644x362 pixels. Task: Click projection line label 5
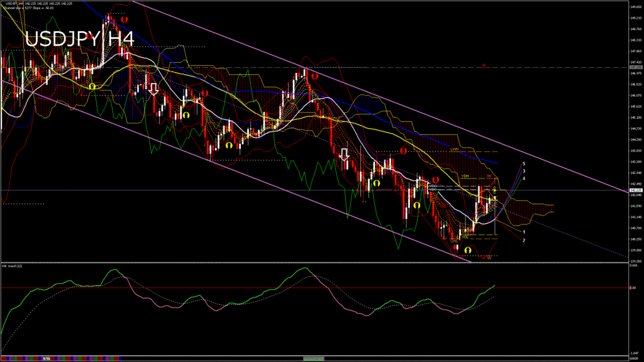click(x=524, y=163)
